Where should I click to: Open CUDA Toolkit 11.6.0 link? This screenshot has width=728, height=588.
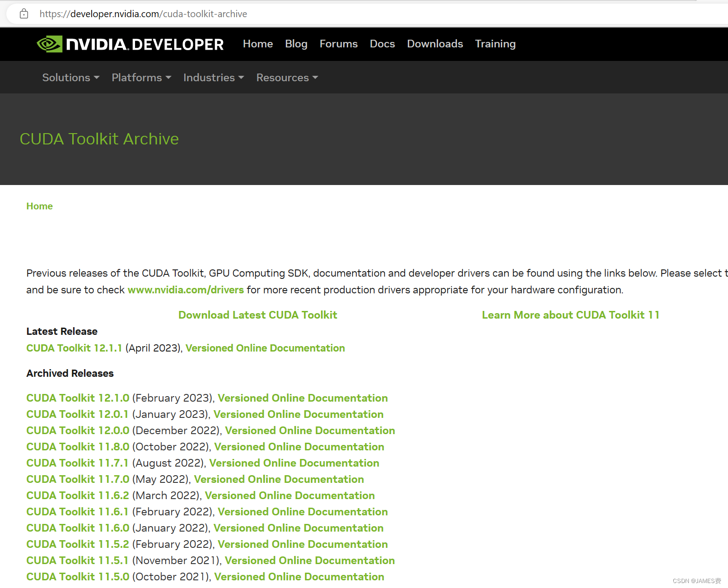click(78, 528)
